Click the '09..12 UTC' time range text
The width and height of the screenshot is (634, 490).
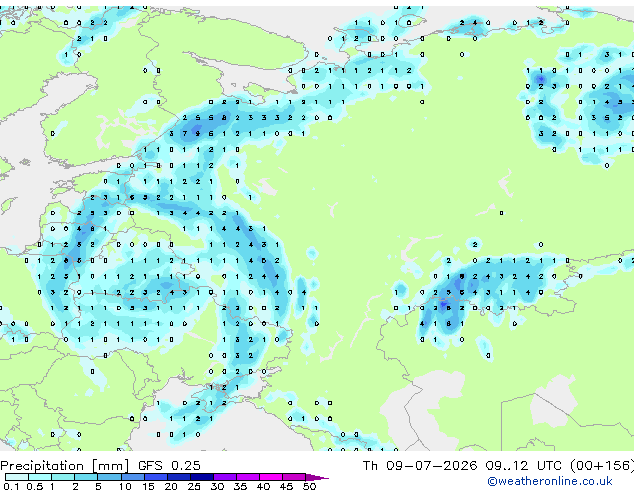524,466
